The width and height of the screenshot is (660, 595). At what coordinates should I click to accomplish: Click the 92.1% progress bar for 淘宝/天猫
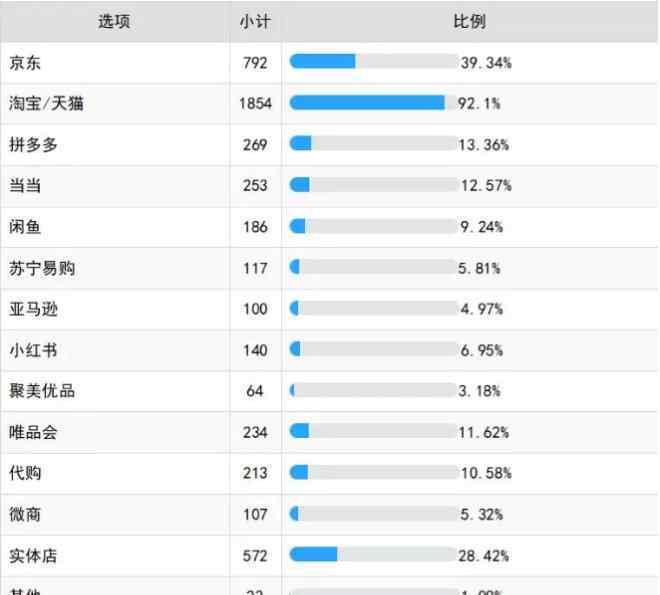pyautogui.click(x=373, y=103)
